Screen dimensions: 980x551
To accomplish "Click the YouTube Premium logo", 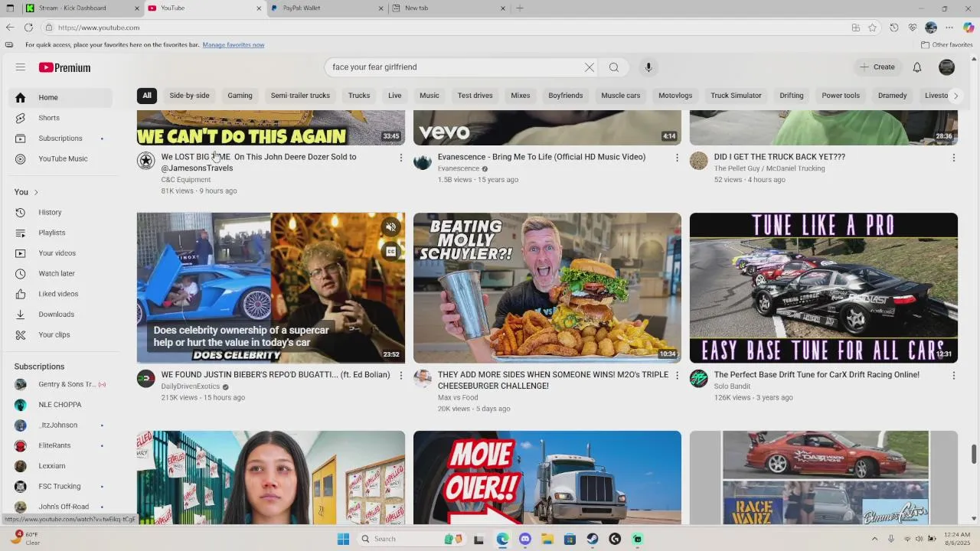I will tap(64, 67).
